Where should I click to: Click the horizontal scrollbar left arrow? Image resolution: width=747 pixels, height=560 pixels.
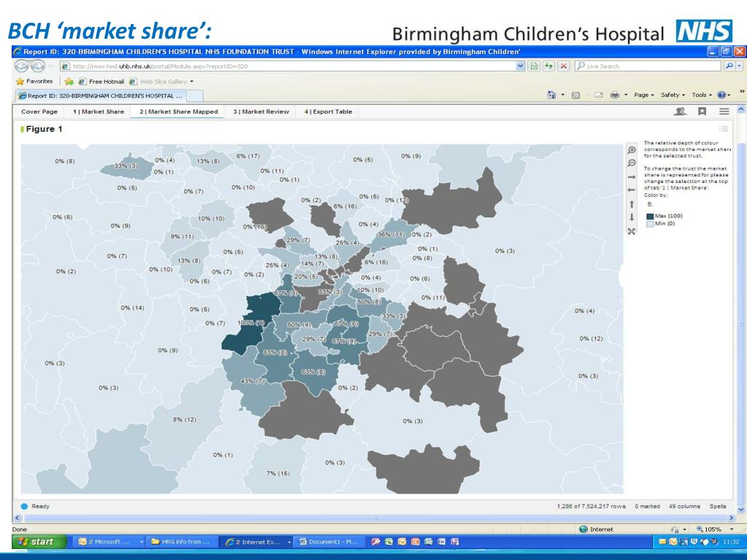coord(18,518)
